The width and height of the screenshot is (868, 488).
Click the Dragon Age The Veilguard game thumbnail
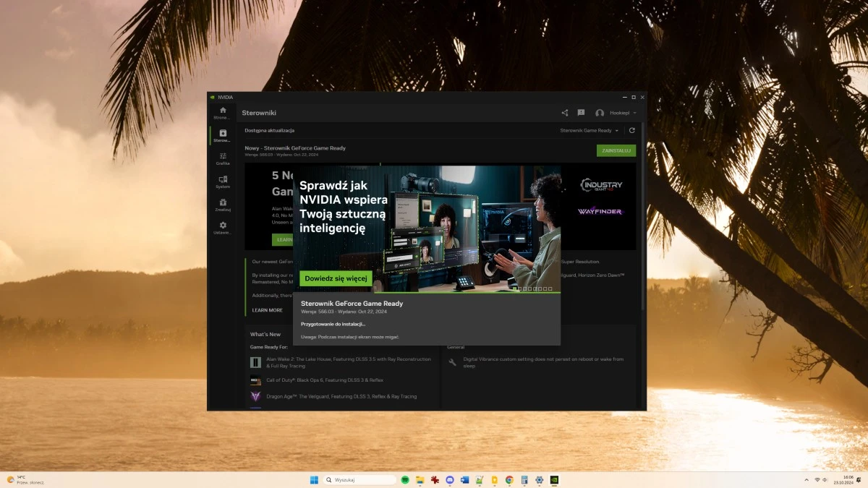pyautogui.click(x=255, y=396)
